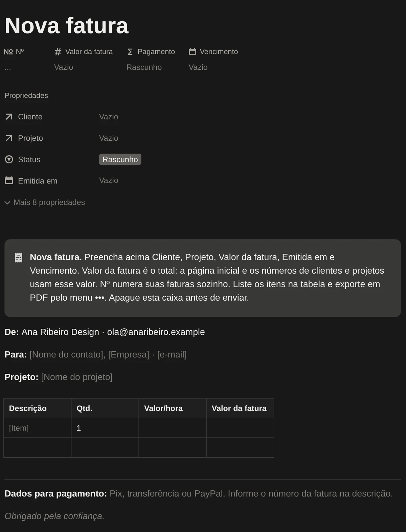This screenshot has height=532, width=406.
Task: Click the Pagamento formula value Rascunho
Action: 144,67
